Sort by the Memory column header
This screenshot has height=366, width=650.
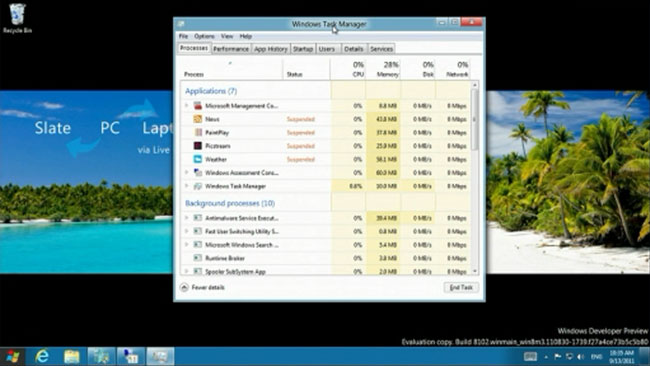383,69
